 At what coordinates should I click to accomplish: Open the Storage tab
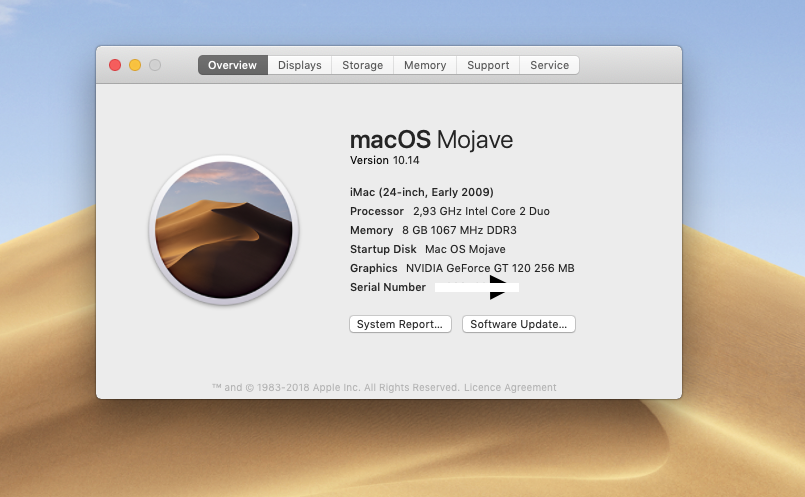tap(362, 65)
